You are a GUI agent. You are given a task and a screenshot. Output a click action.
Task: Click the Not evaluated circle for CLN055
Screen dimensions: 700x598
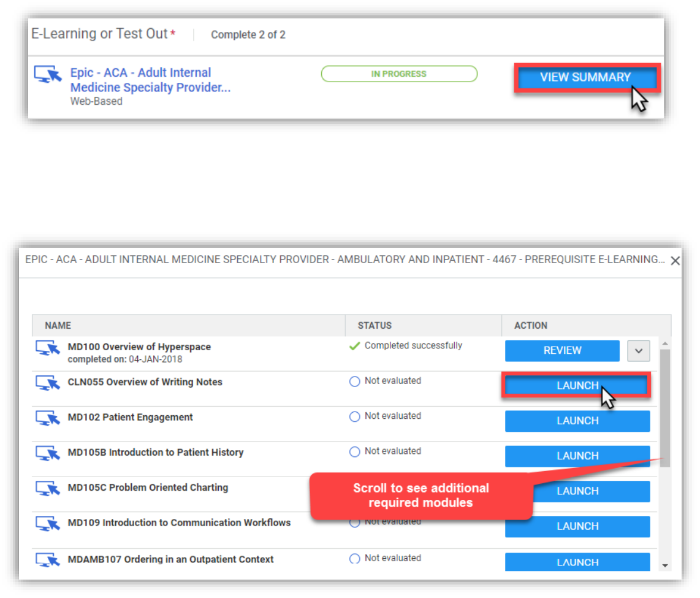[x=354, y=381]
